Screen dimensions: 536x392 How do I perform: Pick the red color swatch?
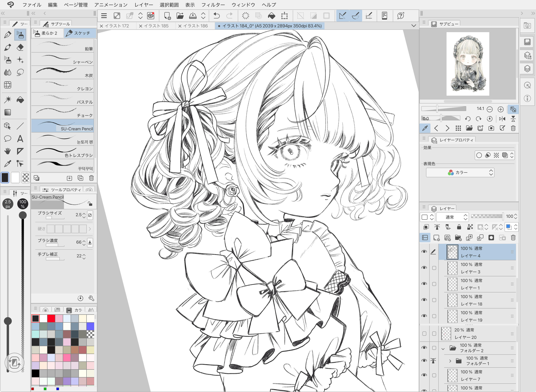pyautogui.click(x=51, y=318)
